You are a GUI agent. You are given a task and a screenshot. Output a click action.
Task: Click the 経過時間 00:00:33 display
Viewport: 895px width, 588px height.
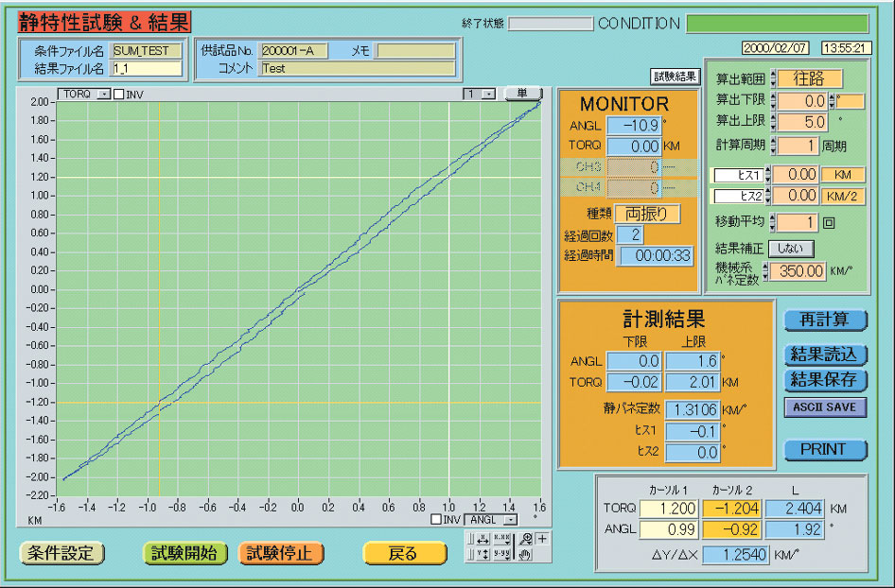(x=657, y=255)
